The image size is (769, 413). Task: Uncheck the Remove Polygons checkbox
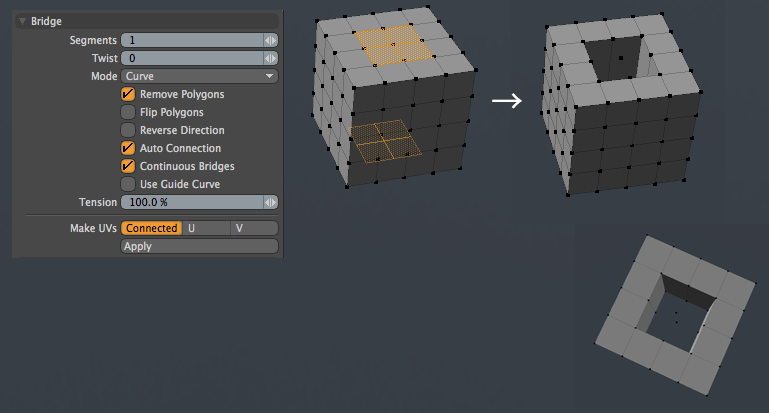point(128,94)
